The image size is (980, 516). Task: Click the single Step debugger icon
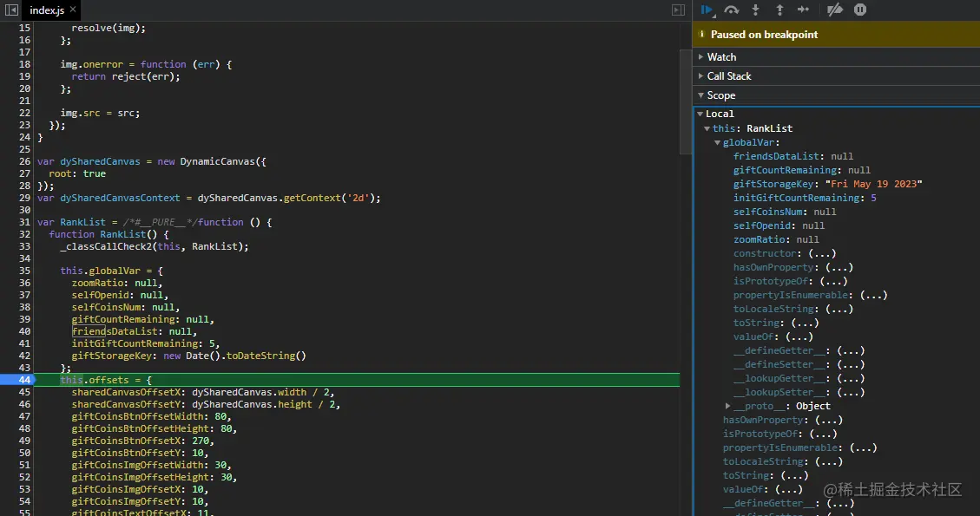(803, 10)
